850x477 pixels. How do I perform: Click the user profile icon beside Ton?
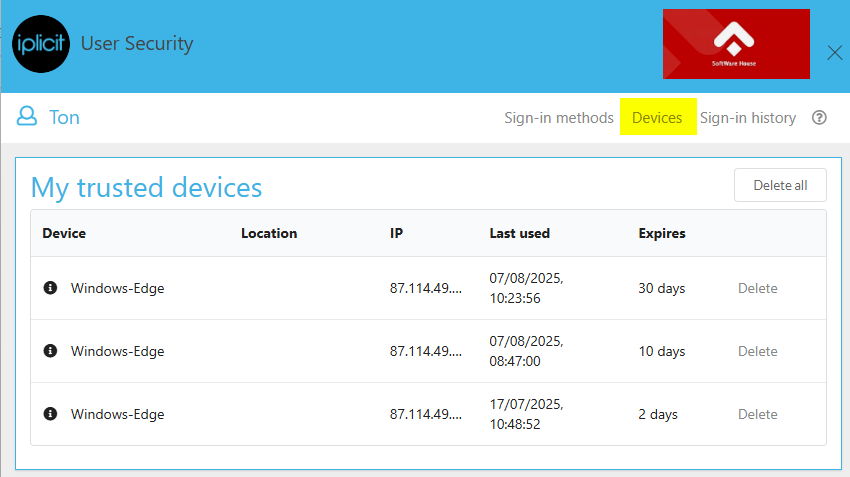(x=27, y=117)
